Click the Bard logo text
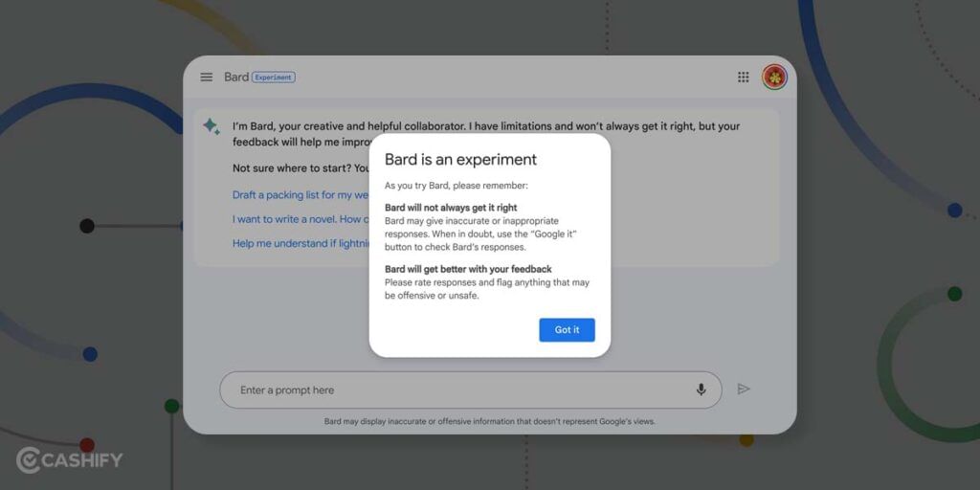 tap(236, 78)
